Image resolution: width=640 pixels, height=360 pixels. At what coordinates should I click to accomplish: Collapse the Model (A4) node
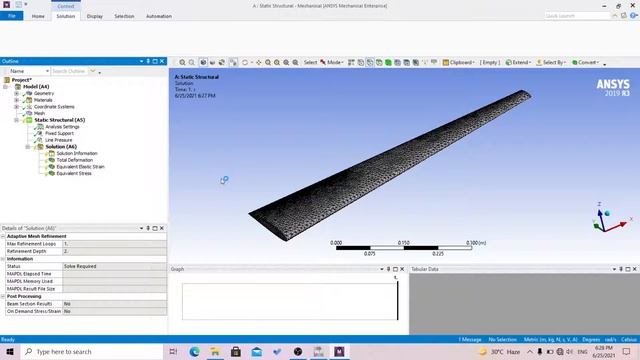[5, 87]
